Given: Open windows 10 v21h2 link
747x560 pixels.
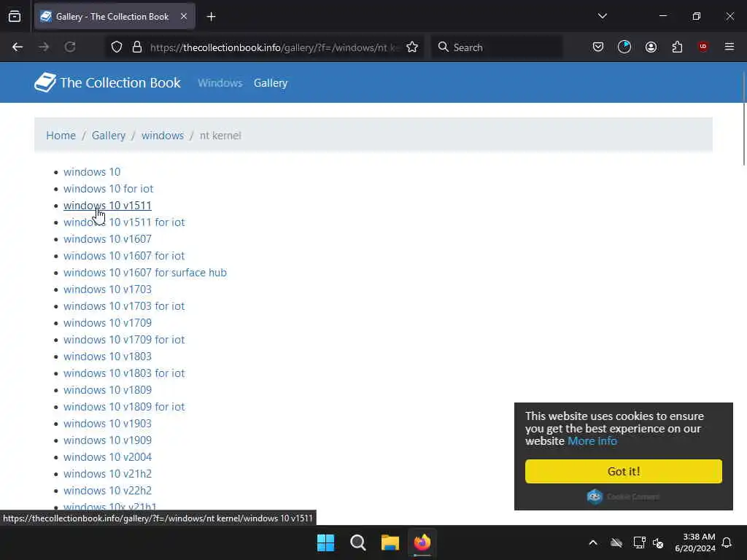Looking at the screenshot, I should (108, 474).
